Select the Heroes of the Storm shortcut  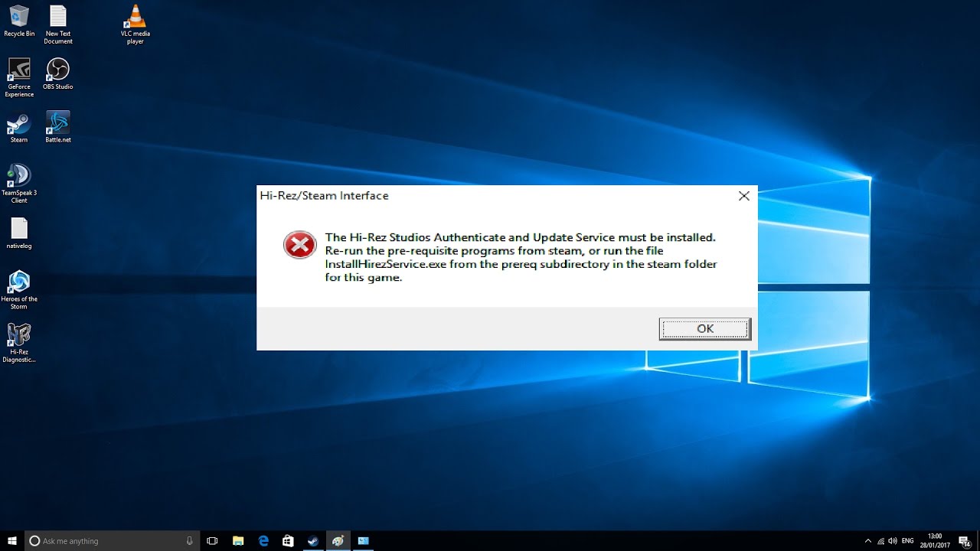19,290
